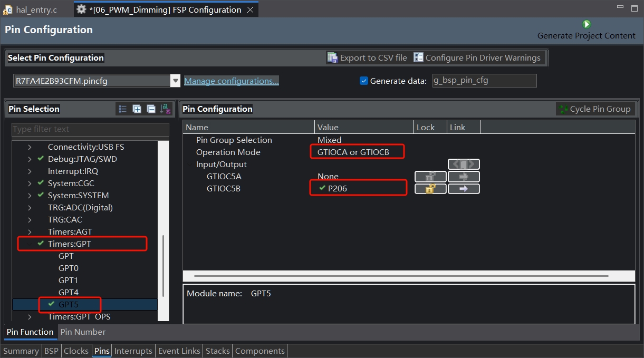Toggle lock for the GTIOC5A pin
This screenshot has width=644, height=358.
click(x=430, y=177)
